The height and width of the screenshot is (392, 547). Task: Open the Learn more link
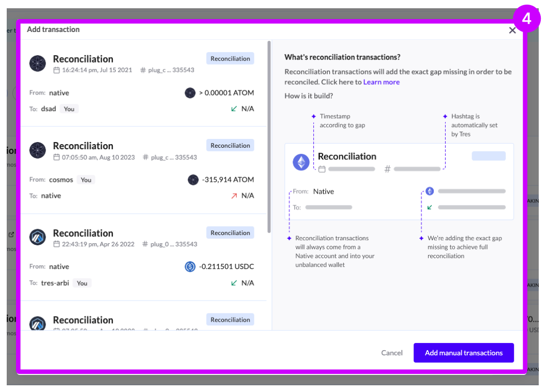point(381,82)
